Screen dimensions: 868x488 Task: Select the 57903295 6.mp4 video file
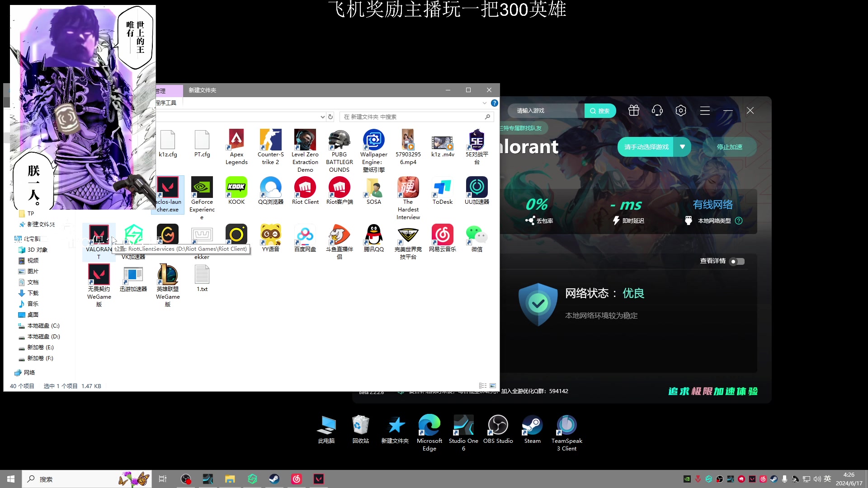coord(408,147)
